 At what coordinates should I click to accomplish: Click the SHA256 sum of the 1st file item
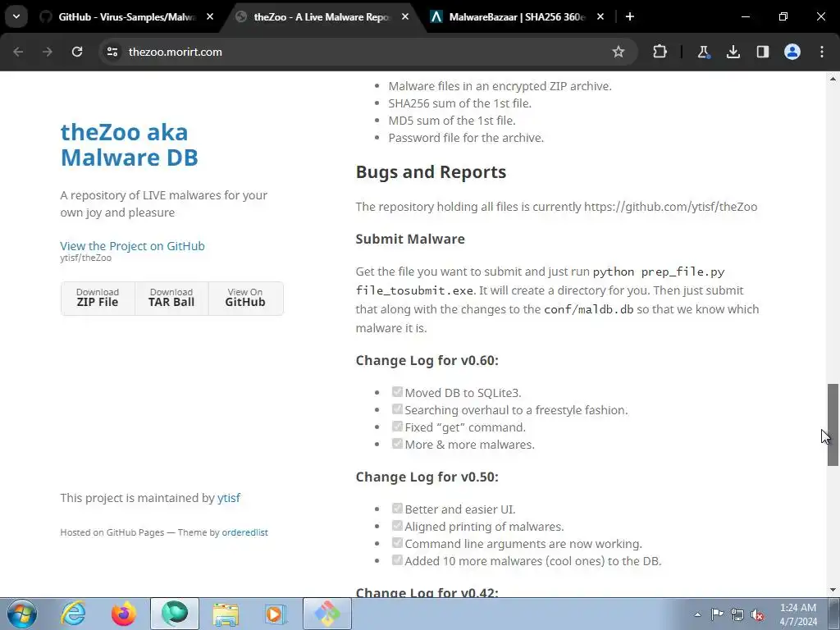[x=459, y=103]
